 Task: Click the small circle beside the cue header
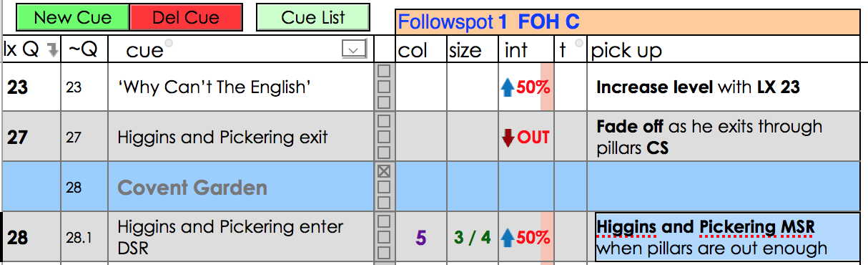coord(169,44)
